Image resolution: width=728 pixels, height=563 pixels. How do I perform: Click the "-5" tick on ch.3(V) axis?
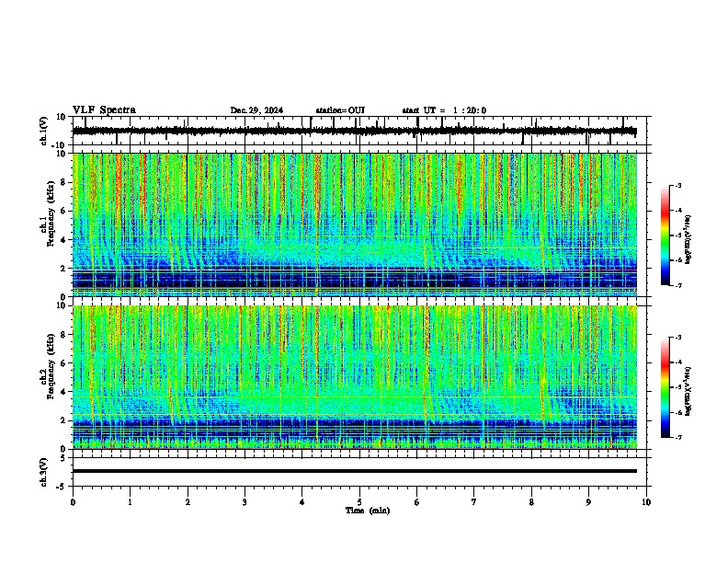[62, 487]
